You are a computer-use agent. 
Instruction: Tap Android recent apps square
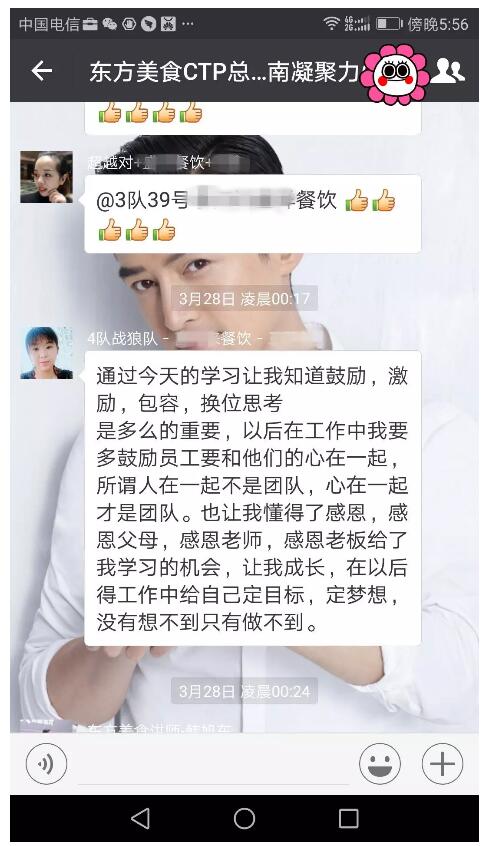pyautogui.click(x=348, y=818)
